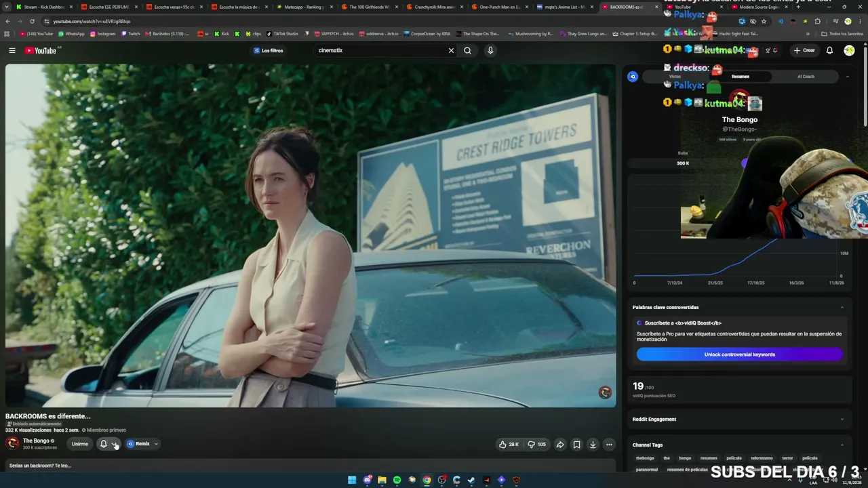868x488 pixels.
Task: Open the Crear menu
Action: 804,50
